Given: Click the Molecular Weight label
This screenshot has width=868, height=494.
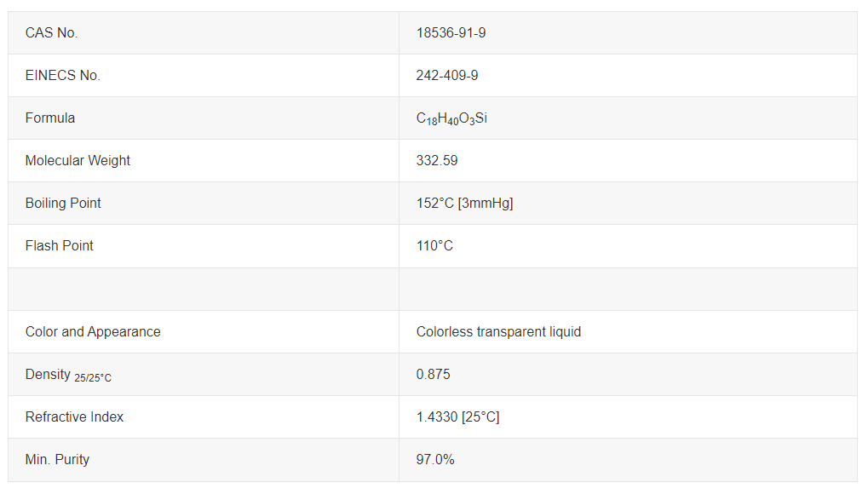Looking at the screenshot, I should tap(78, 161).
